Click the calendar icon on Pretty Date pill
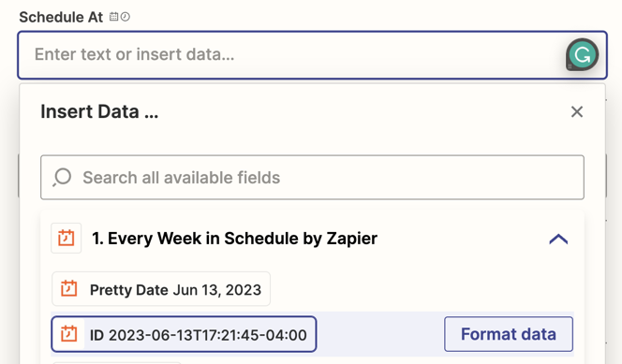 point(68,289)
